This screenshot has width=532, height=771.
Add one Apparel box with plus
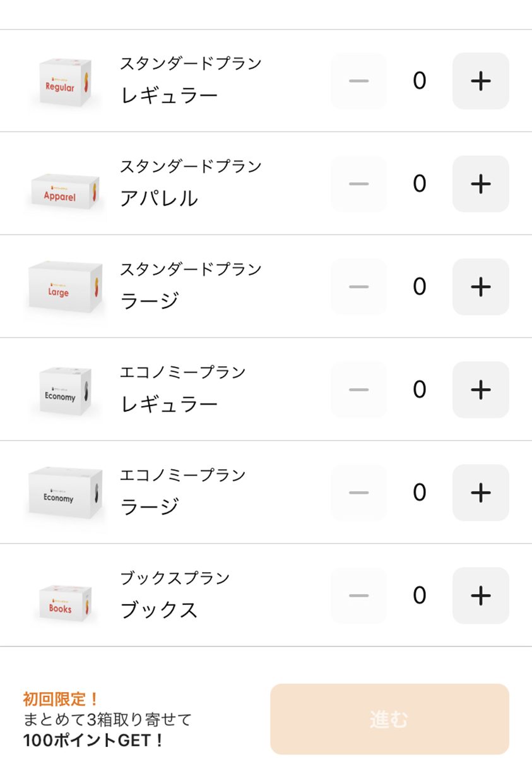click(480, 184)
